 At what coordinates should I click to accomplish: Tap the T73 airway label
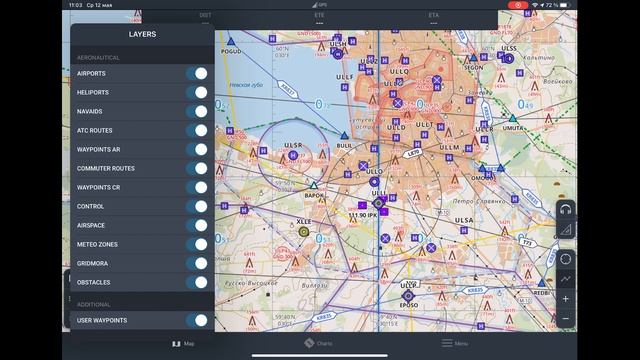point(528,243)
